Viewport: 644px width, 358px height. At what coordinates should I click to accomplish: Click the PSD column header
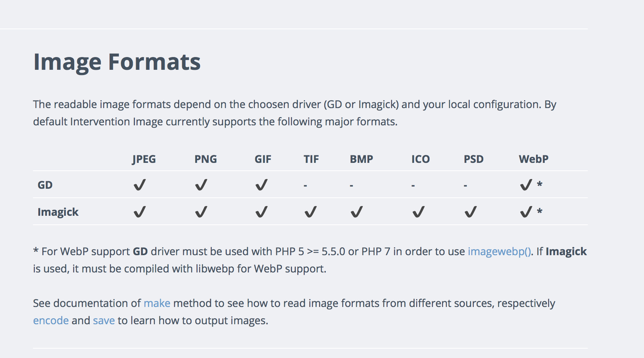(x=473, y=159)
